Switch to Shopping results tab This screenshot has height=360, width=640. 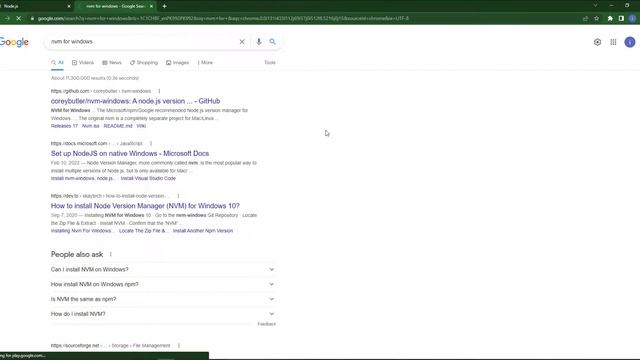pos(144,62)
